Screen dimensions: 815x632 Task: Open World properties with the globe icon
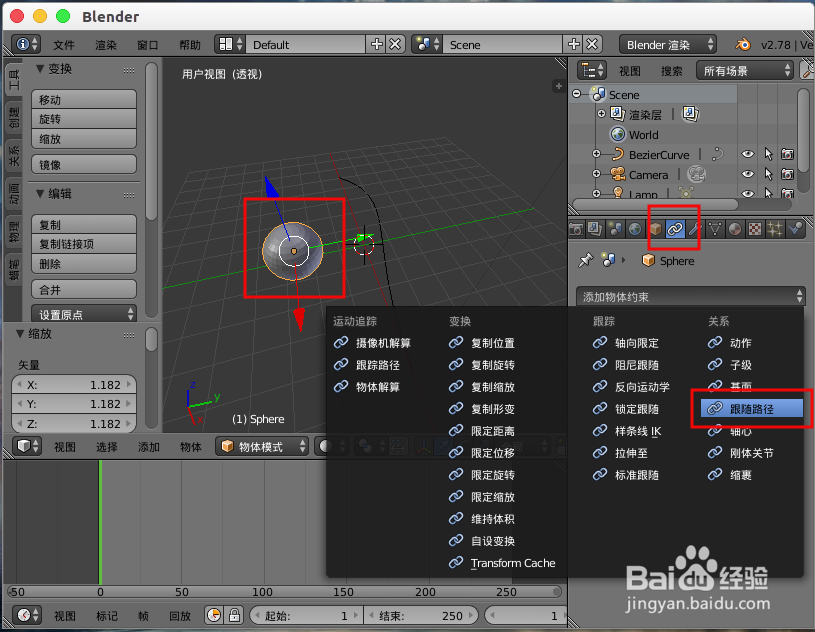click(631, 229)
